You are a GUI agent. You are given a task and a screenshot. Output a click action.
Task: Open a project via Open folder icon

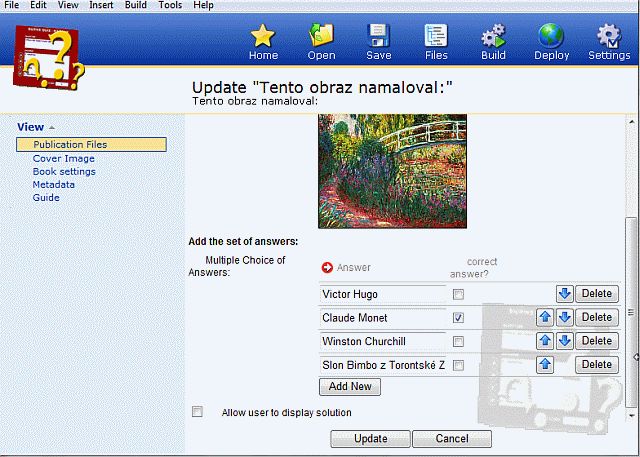click(321, 35)
